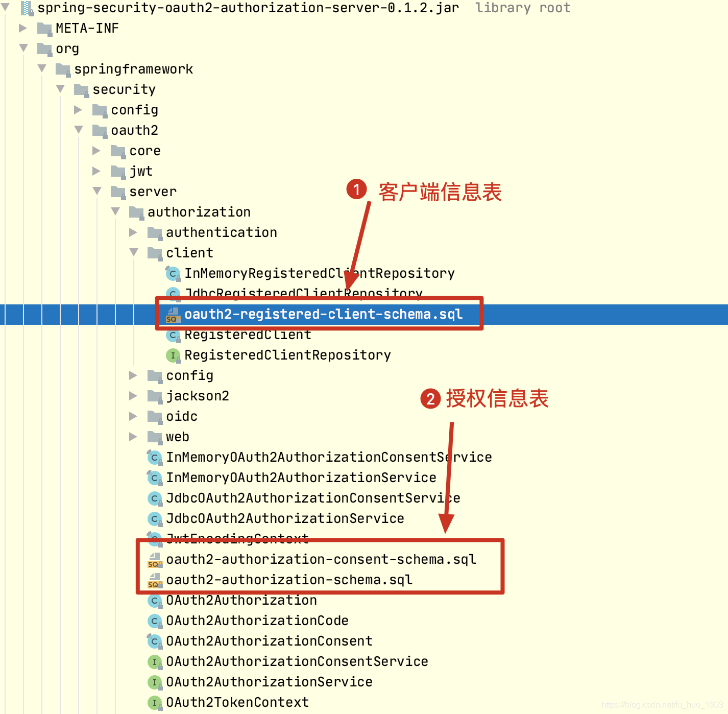Expand the META-INF folder arrow
The image size is (728, 714).
point(23,28)
